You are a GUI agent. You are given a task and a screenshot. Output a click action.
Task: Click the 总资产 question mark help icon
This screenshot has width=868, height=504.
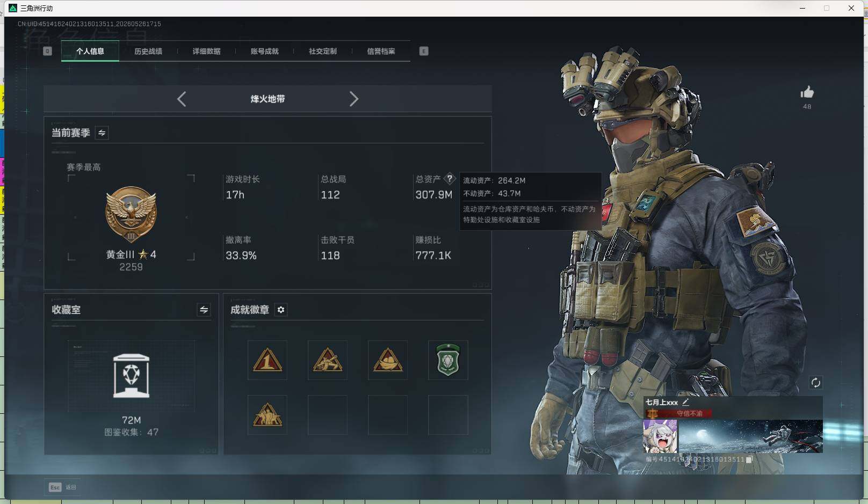tap(450, 179)
